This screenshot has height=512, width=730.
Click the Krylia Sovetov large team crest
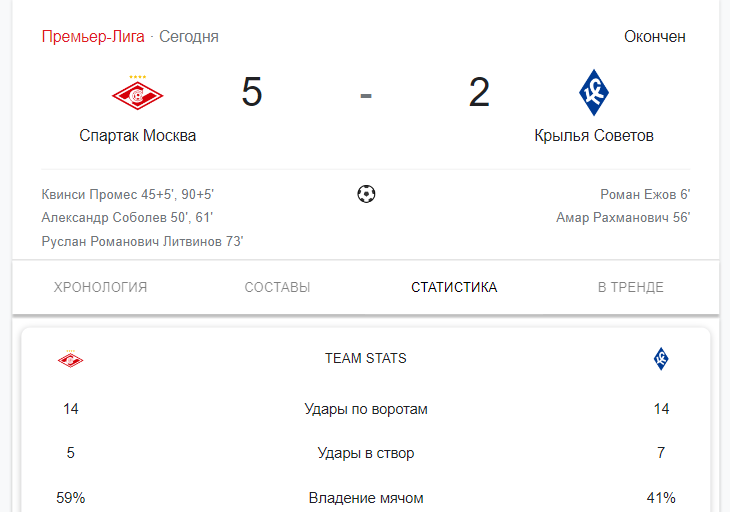[594, 93]
